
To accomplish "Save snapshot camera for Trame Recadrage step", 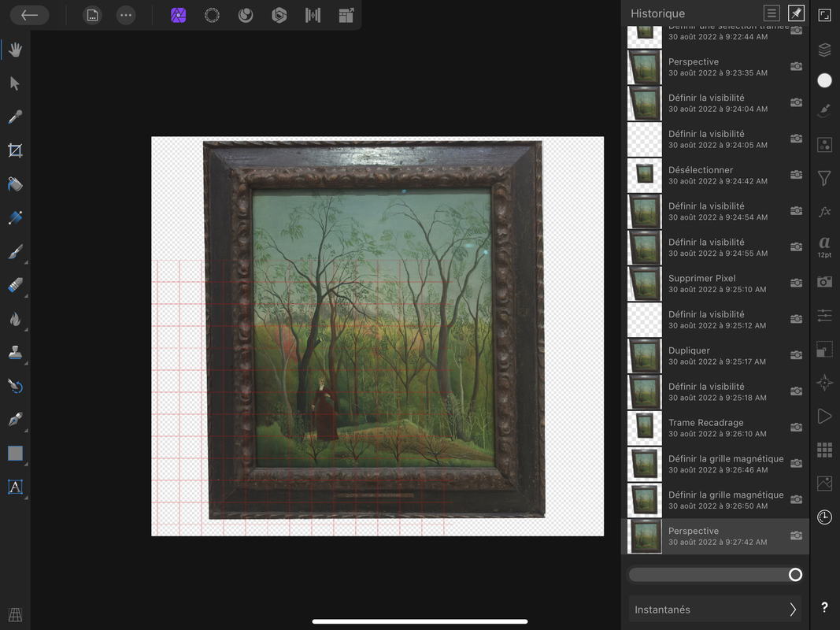I will (797, 427).
